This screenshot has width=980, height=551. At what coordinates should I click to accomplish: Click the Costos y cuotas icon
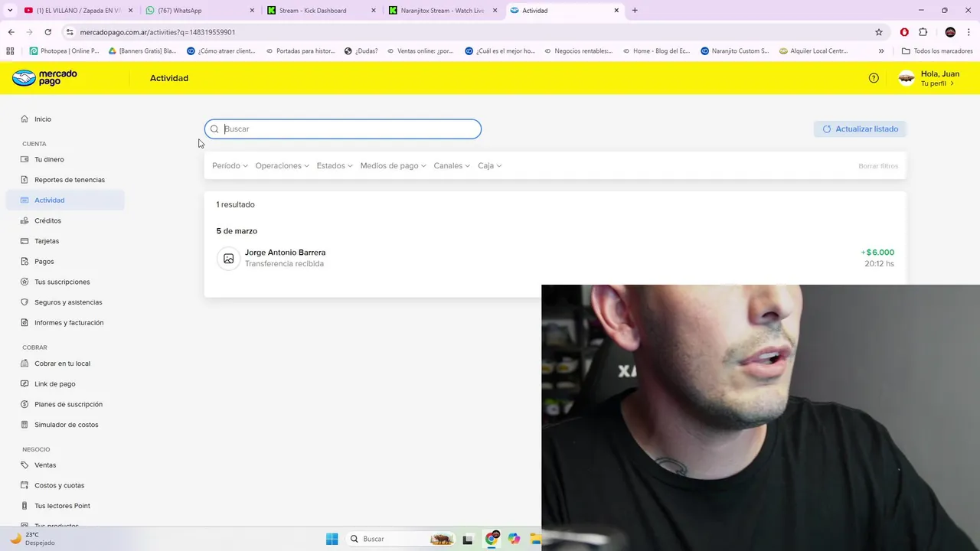25,485
